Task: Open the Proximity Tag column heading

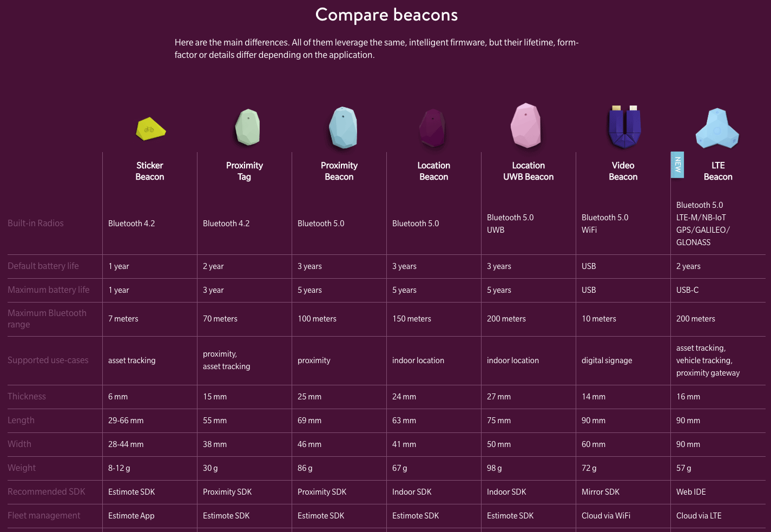Action: click(245, 171)
